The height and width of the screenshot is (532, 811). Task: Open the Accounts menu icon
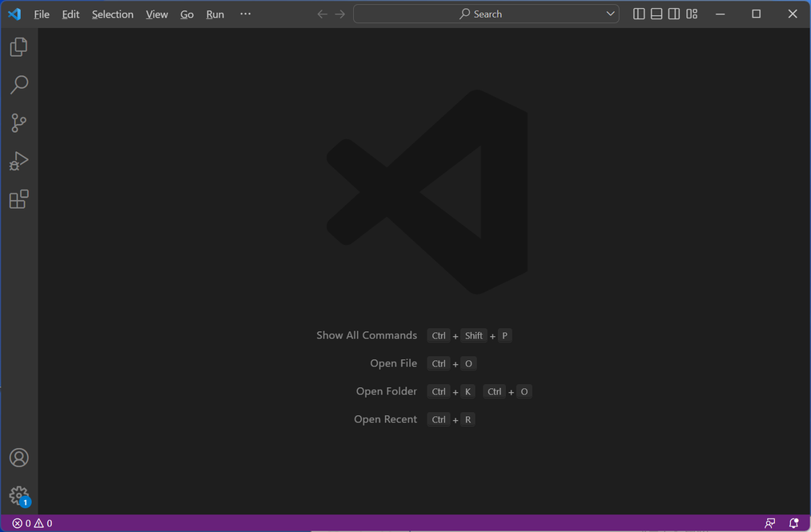click(x=18, y=458)
